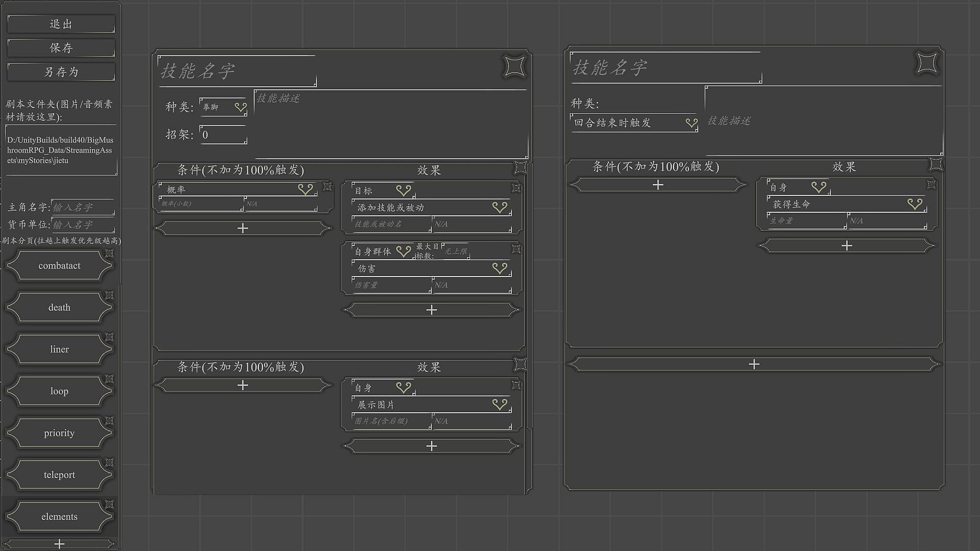980x551 pixels.
Task: Add a new condition under the 概率 block
Action: (x=243, y=228)
